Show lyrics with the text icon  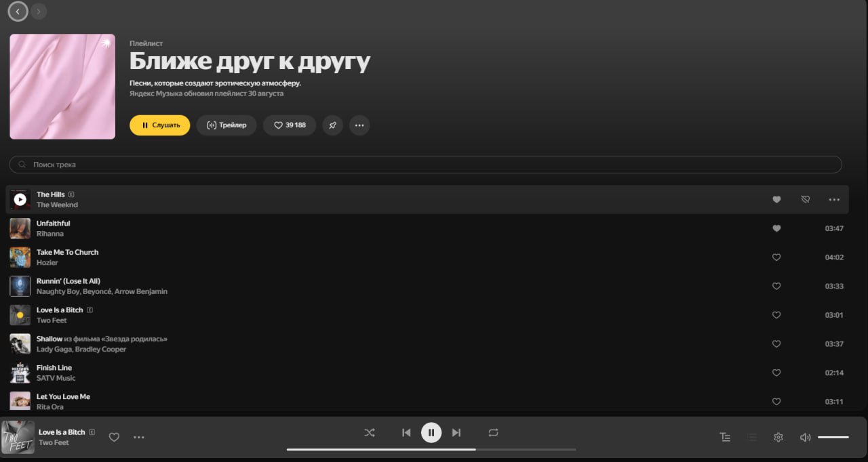click(725, 438)
